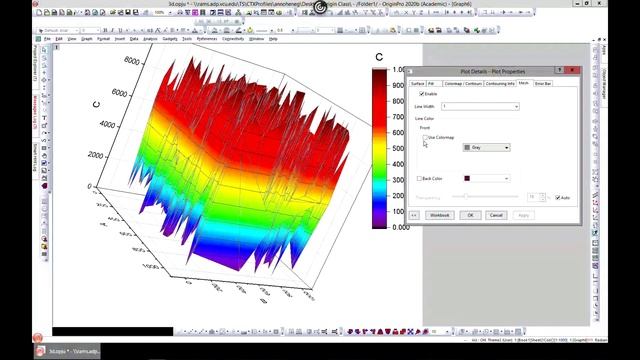
Task: Click the Apply button
Action: pos(524,215)
